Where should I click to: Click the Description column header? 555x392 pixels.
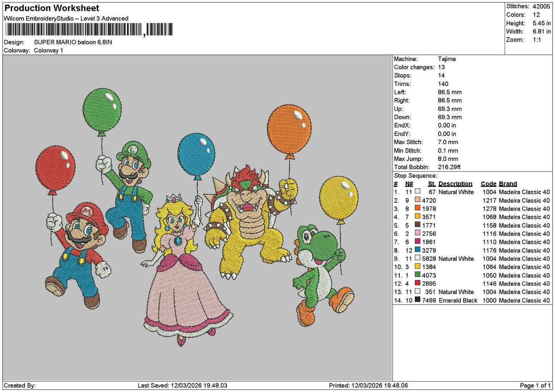coord(455,184)
